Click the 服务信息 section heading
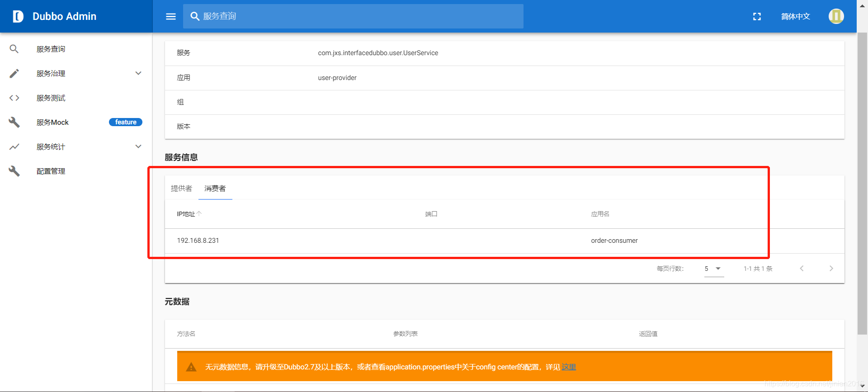The width and height of the screenshot is (868, 392). click(x=181, y=157)
